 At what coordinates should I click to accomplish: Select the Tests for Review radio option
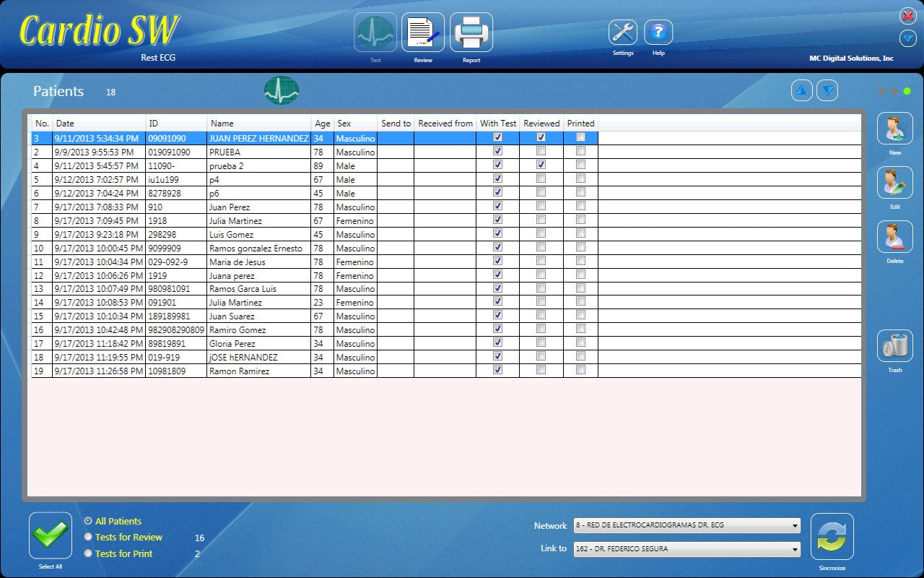(88, 537)
